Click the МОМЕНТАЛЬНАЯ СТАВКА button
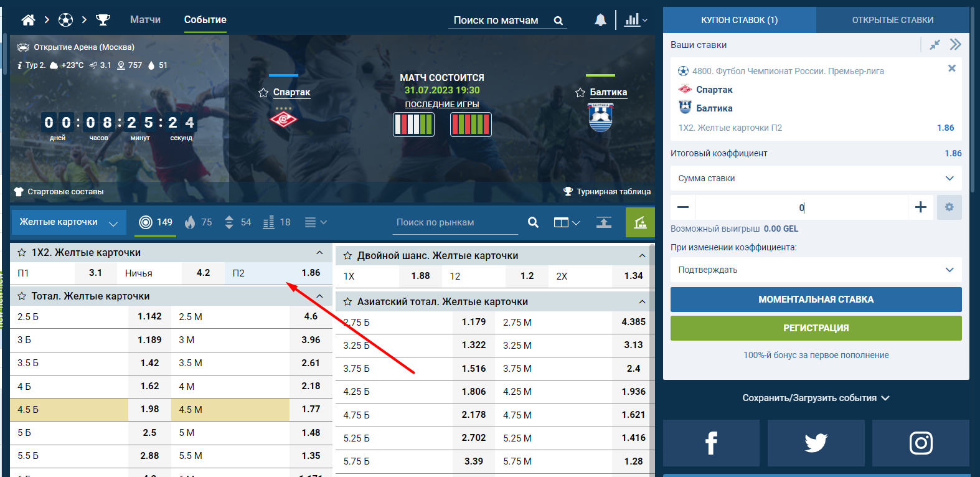 tap(816, 300)
